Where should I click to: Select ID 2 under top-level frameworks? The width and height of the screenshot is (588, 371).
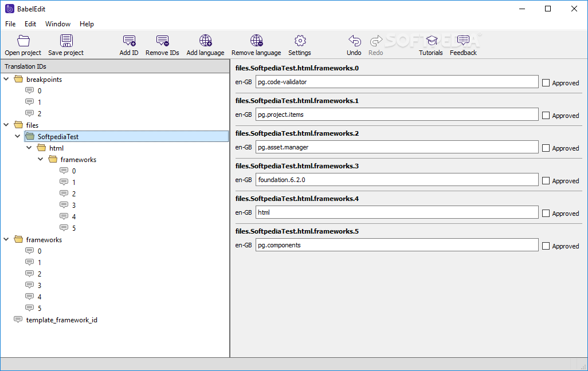coord(40,274)
